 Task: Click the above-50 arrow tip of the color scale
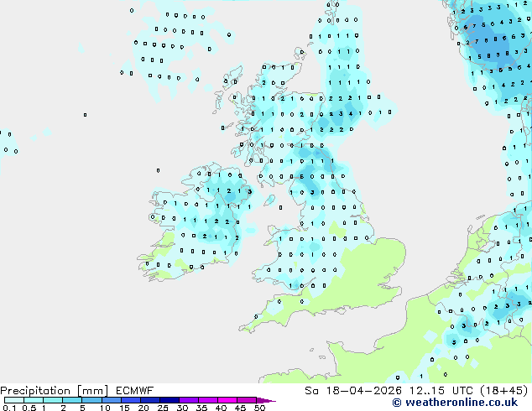266,400
